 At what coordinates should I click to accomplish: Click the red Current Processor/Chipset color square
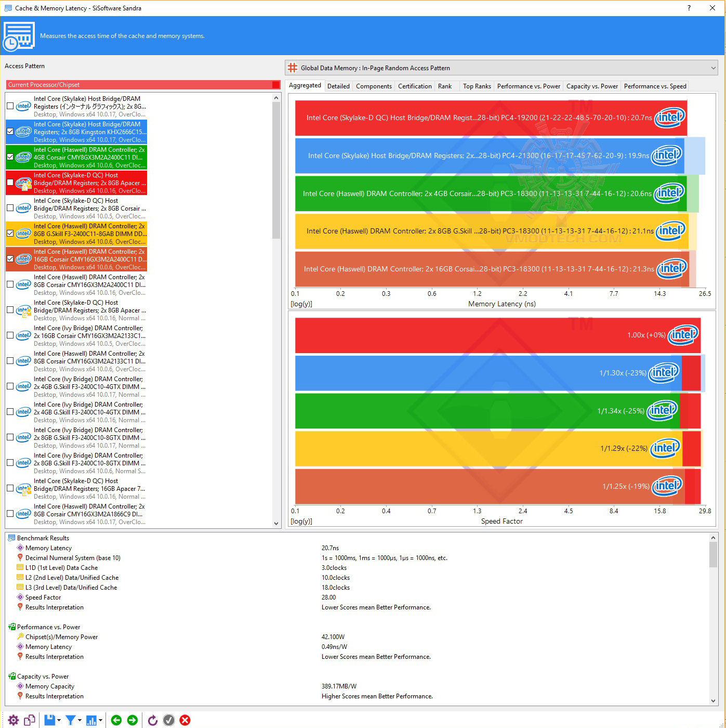coord(275,85)
